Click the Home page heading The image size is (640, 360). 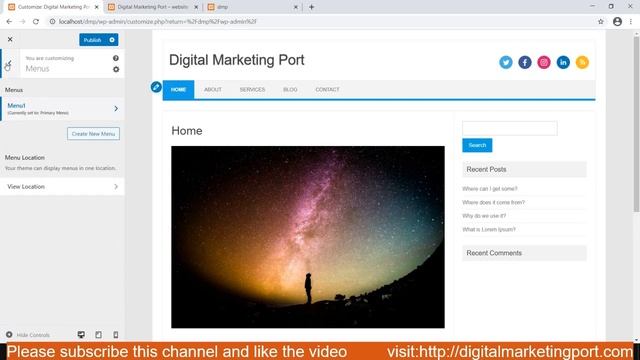coord(187,131)
